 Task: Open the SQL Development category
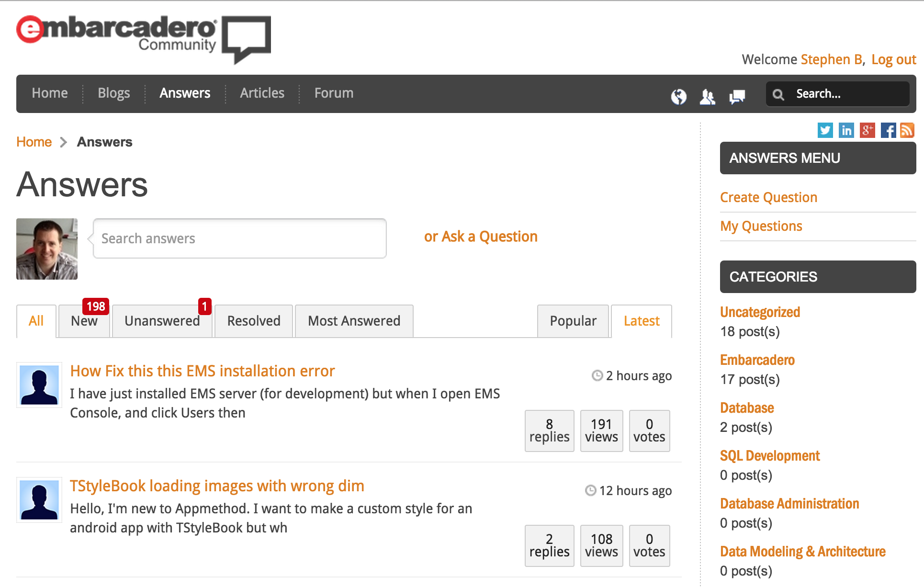pos(770,455)
